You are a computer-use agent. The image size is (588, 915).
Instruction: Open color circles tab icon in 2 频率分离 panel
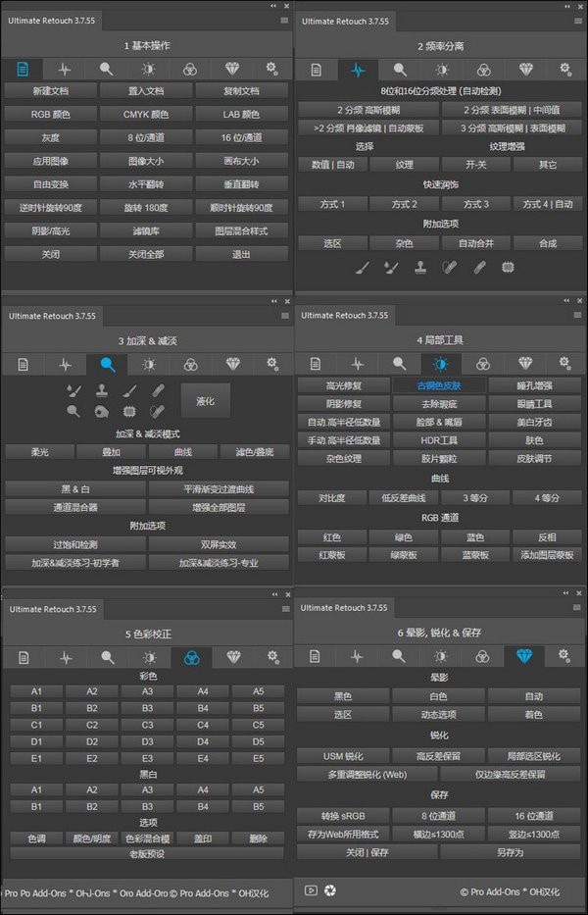(x=483, y=70)
